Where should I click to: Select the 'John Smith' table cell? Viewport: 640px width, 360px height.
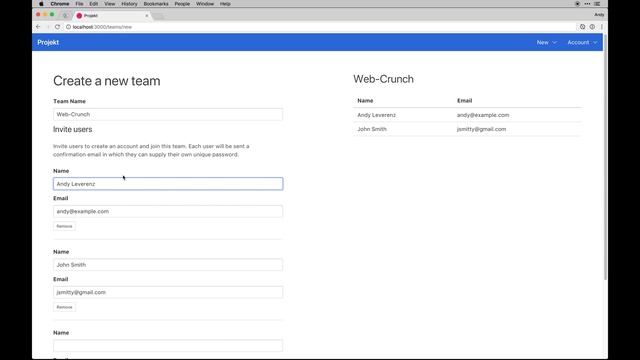[372, 129]
